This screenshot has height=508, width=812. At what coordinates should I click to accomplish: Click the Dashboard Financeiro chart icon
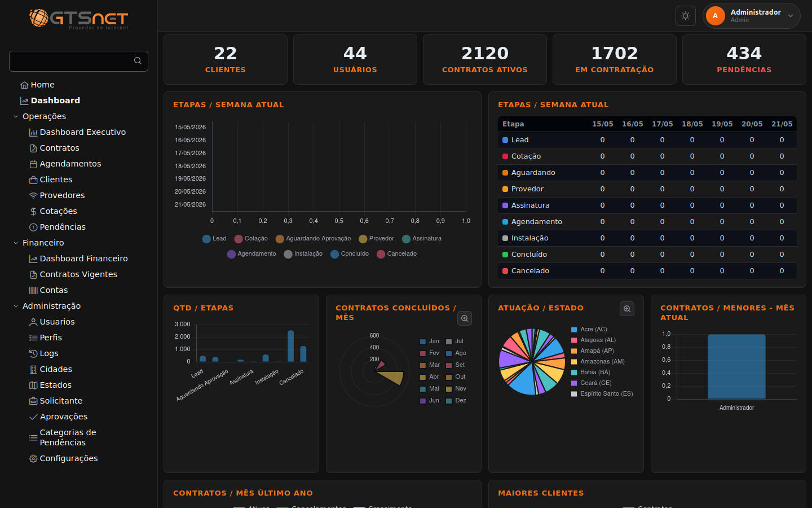[33, 259]
